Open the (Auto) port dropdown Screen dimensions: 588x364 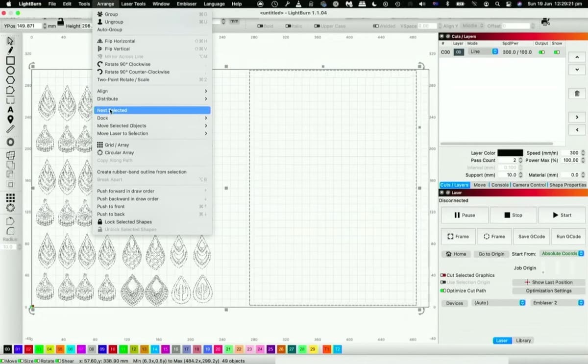(x=498, y=303)
